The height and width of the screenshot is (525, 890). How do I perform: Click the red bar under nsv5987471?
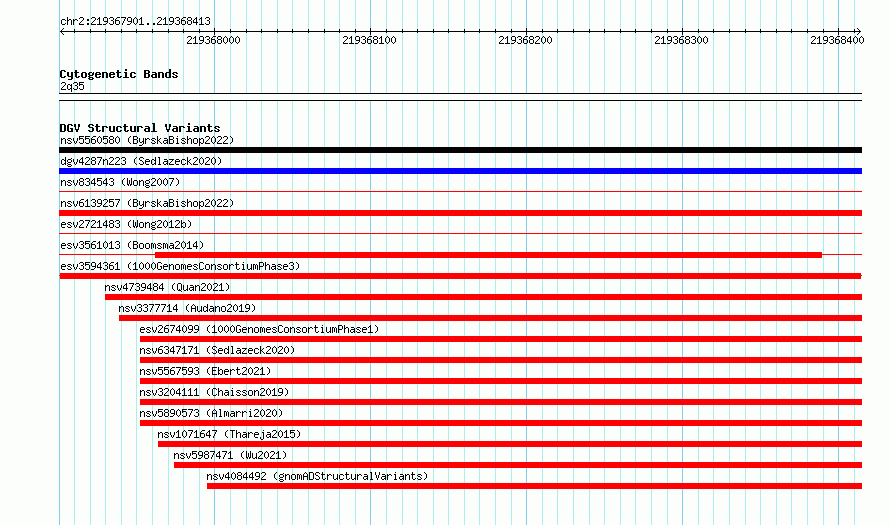(x=518, y=465)
